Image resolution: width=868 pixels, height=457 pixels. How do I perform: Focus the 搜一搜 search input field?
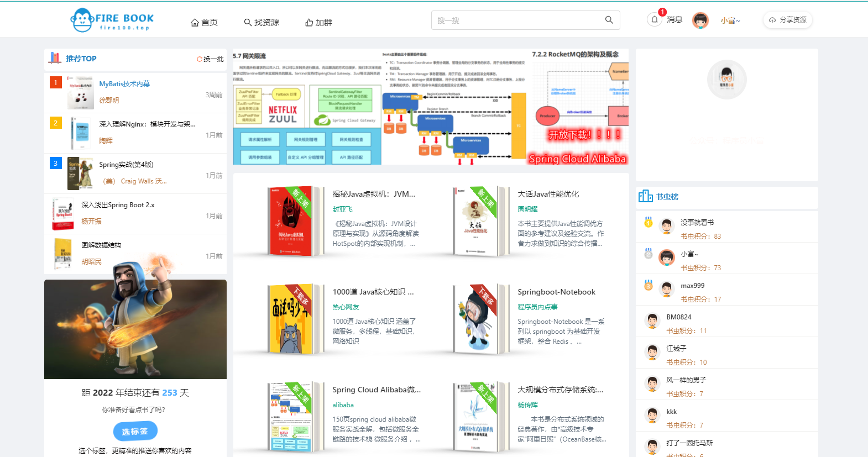[517, 20]
